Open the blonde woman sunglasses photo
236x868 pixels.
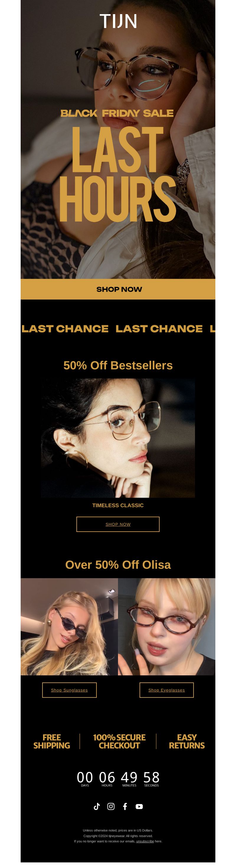point(69,626)
